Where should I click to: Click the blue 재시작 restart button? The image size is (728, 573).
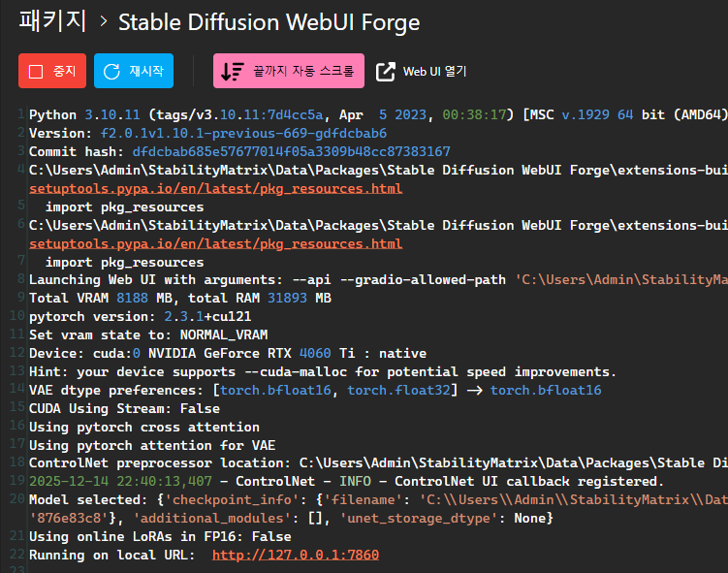click(134, 71)
